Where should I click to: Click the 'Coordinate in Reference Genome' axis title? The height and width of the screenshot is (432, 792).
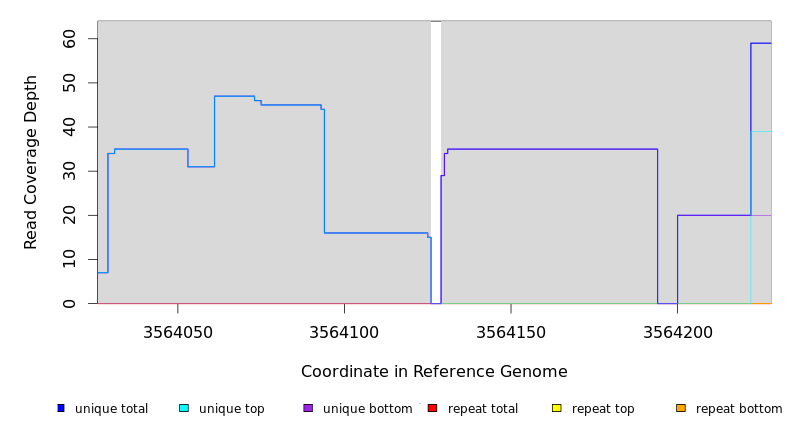pos(434,372)
